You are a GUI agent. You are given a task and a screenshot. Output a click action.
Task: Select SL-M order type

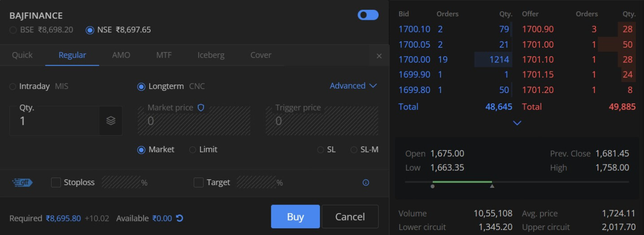tap(354, 150)
